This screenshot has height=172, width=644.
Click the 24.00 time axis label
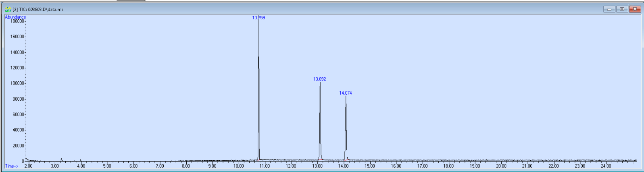point(606,166)
